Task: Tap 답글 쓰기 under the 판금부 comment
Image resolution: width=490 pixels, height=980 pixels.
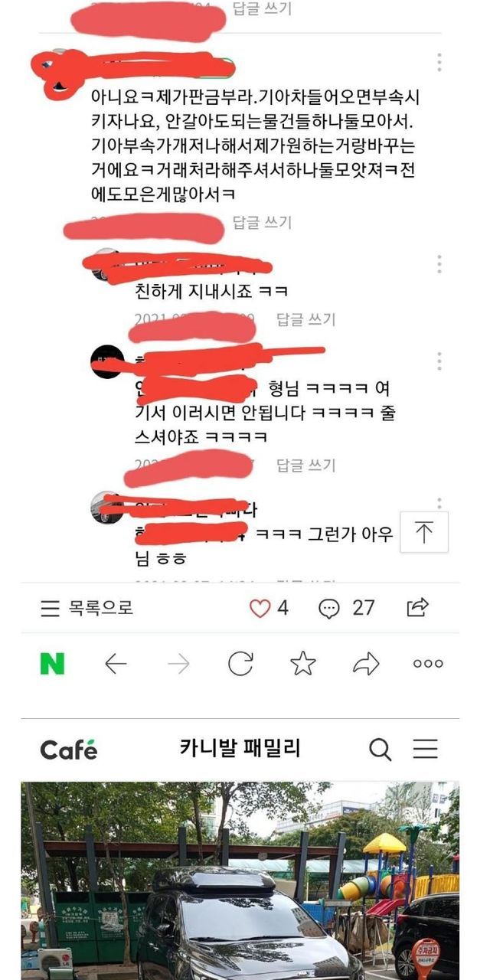Action: (262, 223)
